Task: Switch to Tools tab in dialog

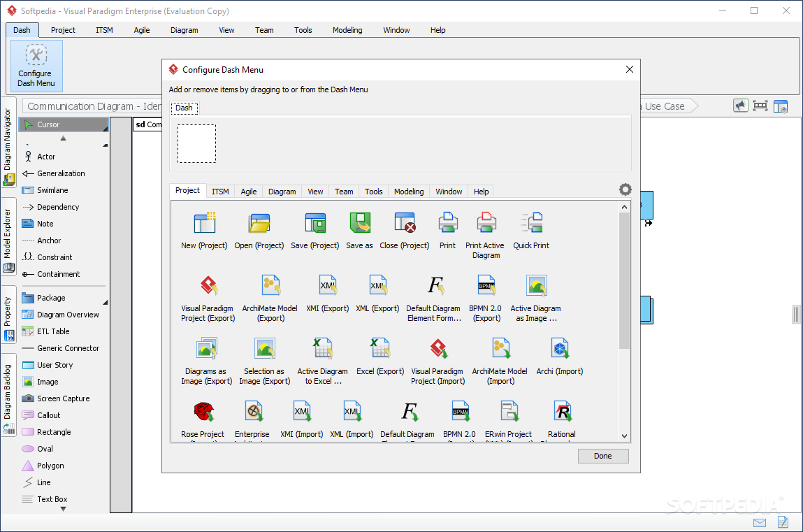Action: (374, 192)
